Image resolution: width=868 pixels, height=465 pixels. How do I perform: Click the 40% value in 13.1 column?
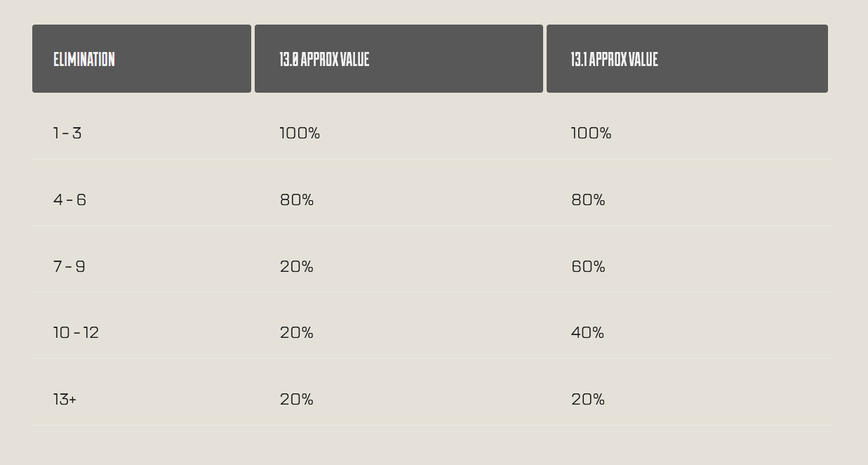coord(587,332)
